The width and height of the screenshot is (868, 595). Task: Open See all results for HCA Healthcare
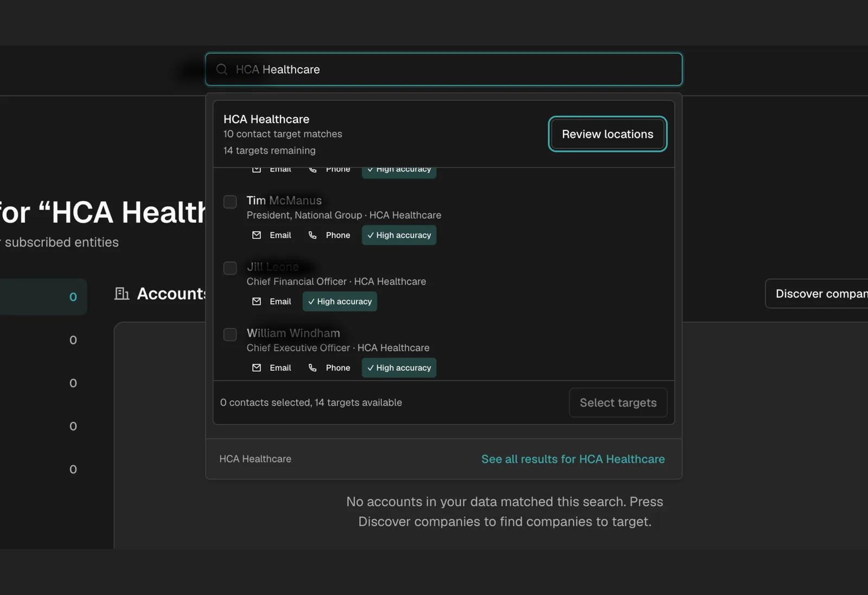pyautogui.click(x=573, y=459)
